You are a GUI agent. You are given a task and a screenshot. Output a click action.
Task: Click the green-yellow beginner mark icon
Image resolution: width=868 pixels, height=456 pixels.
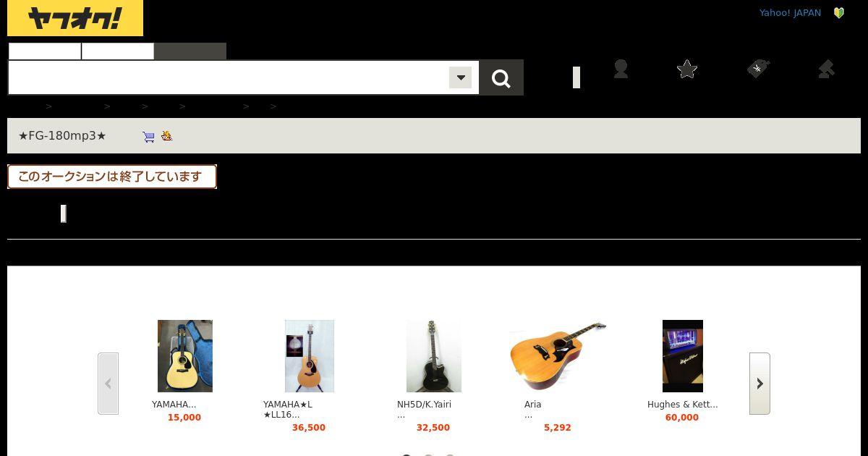coord(839,13)
